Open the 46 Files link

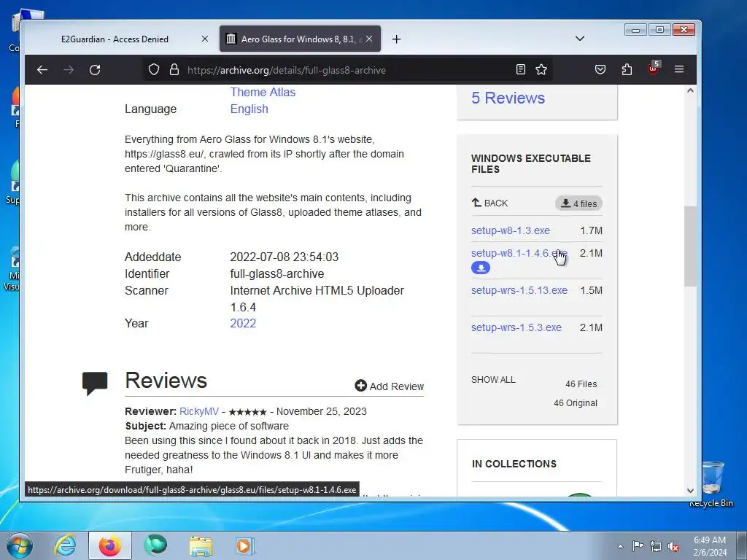(581, 384)
